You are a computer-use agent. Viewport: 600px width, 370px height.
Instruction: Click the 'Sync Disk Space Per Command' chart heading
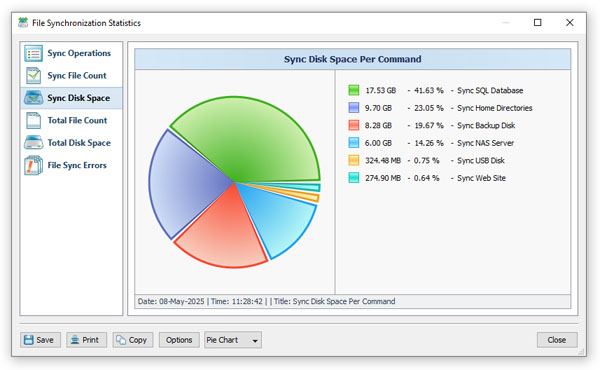352,59
